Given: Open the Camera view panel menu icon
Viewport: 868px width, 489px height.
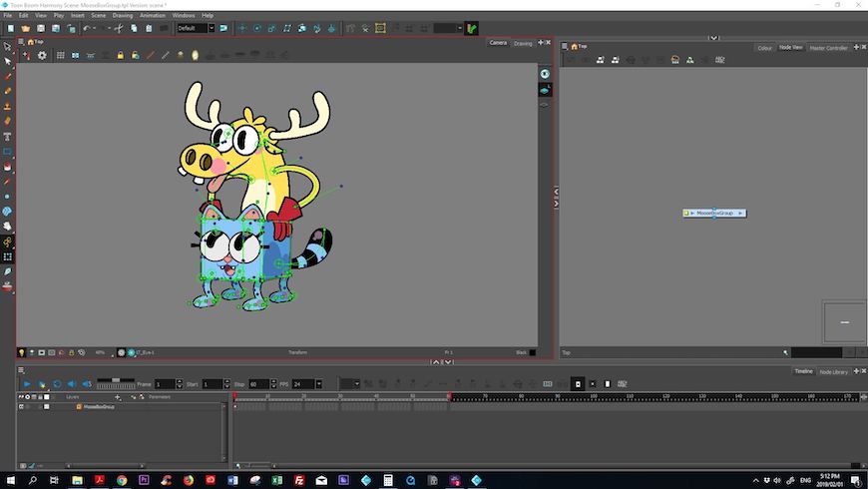Looking at the screenshot, I should [21, 42].
